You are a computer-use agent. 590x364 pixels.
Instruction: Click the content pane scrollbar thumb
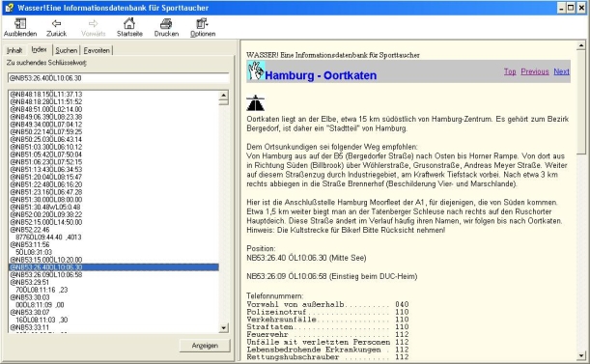(x=581, y=101)
